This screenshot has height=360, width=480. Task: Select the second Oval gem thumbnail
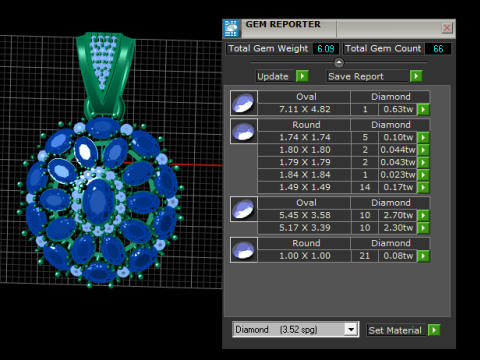(244, 209)
